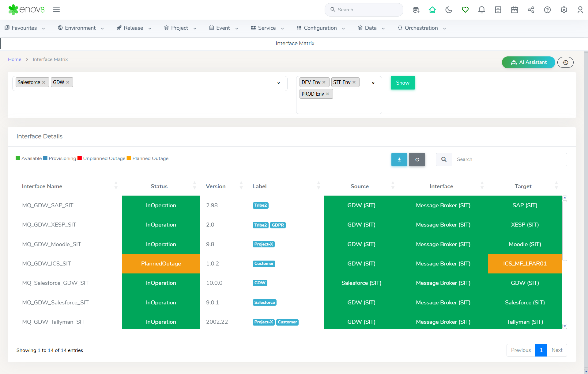Toggle dark mode with the moon icon
Image resolution: width=588 pixels, height=374 pixels.
(x=449, y=10)
